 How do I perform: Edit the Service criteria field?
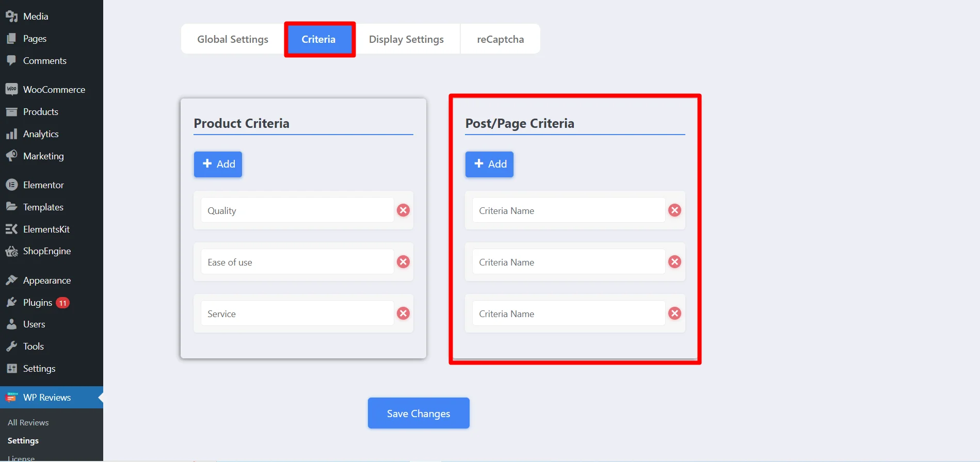pyautogui.click(x=297, y=313)
